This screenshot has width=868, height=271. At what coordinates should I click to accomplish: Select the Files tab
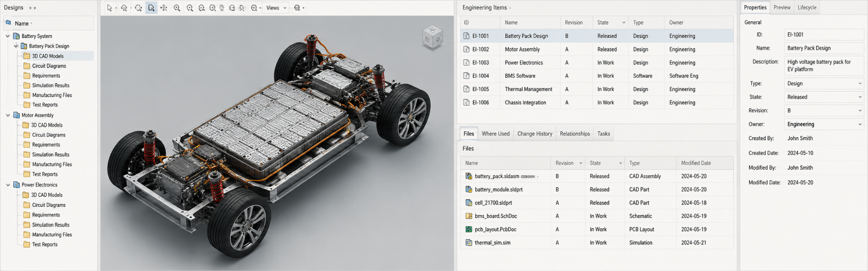click(x=469, y=134)
